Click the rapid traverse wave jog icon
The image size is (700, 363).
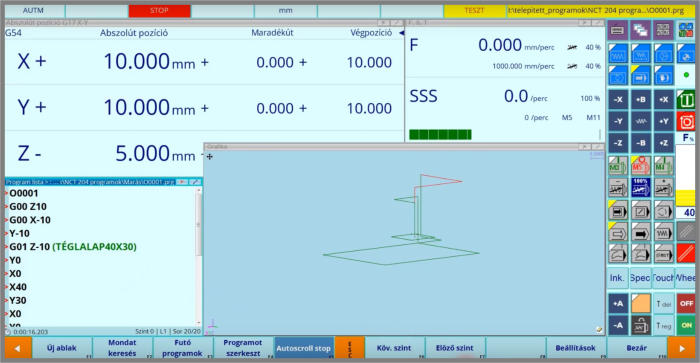(x=641, y=121)
